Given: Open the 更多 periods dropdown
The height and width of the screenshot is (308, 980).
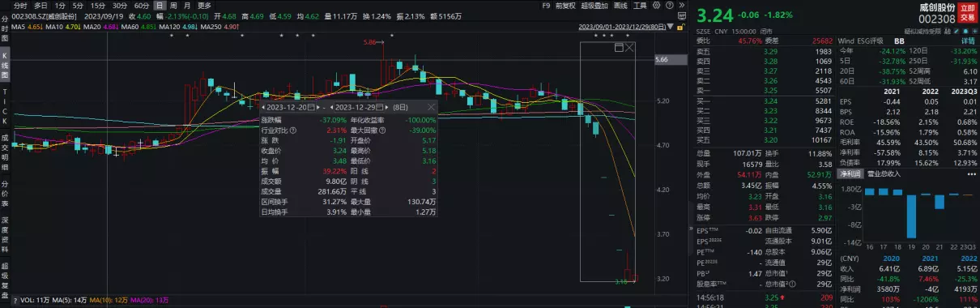Looking at the screenshot, I should point(204,6).
